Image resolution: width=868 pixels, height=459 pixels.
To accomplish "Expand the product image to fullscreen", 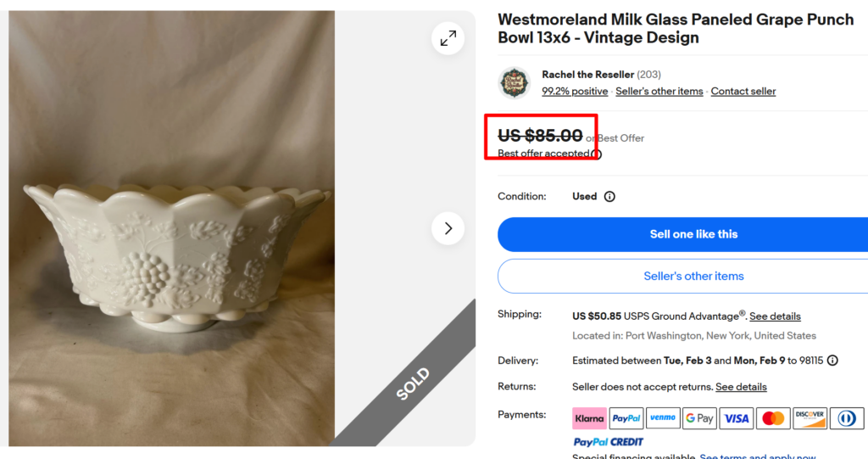I will point(448,37).
